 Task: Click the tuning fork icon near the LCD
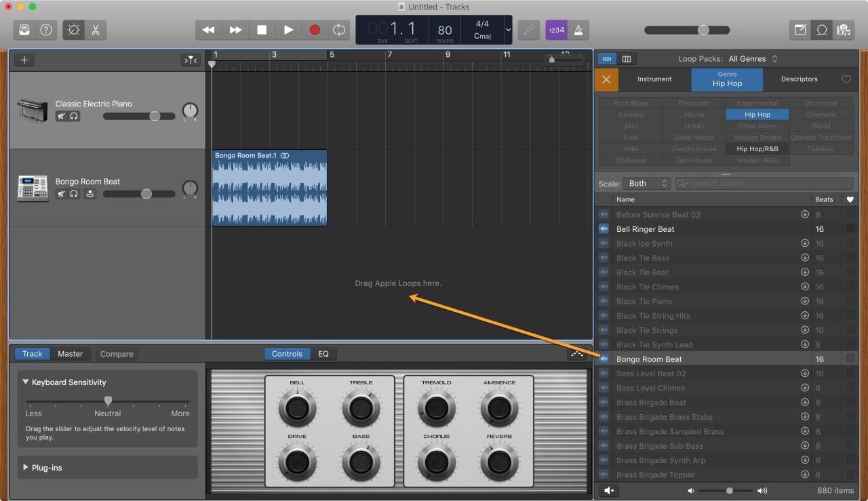pos(528,30)
